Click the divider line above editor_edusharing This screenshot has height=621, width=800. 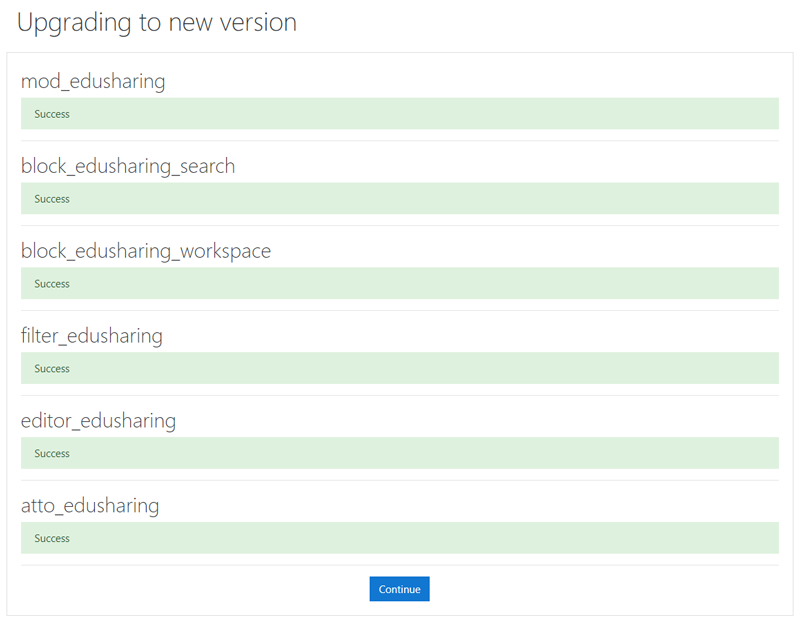(399, 396)
